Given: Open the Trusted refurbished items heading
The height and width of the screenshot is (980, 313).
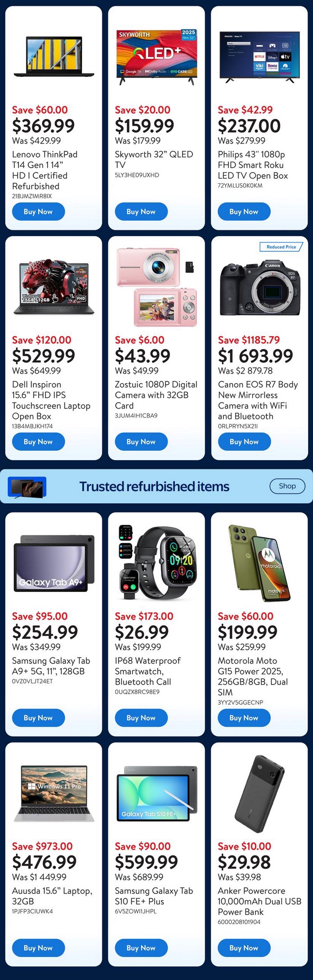Looking at the screenshot, I should pyautogui.click(x=154, y=487).
